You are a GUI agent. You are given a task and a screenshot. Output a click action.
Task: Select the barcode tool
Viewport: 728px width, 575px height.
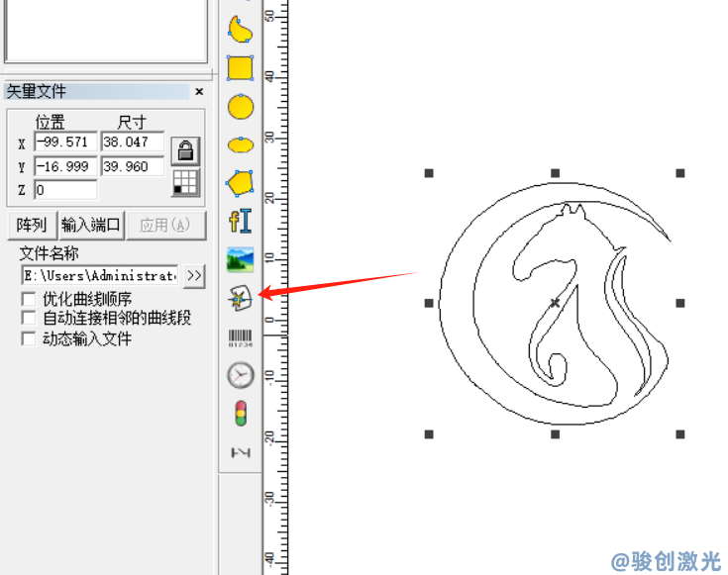click(x=240, y=337)
